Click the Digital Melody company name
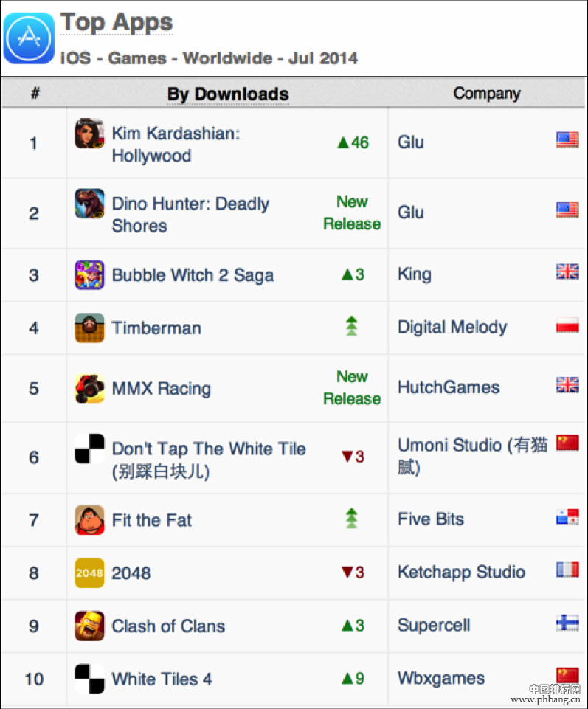Image resolution: width=588 pixels, height=709 pixels. click(x=452, y=328)
